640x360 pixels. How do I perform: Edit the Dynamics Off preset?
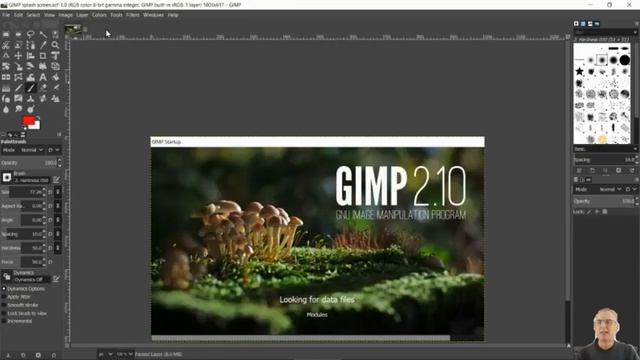(56, 279)
